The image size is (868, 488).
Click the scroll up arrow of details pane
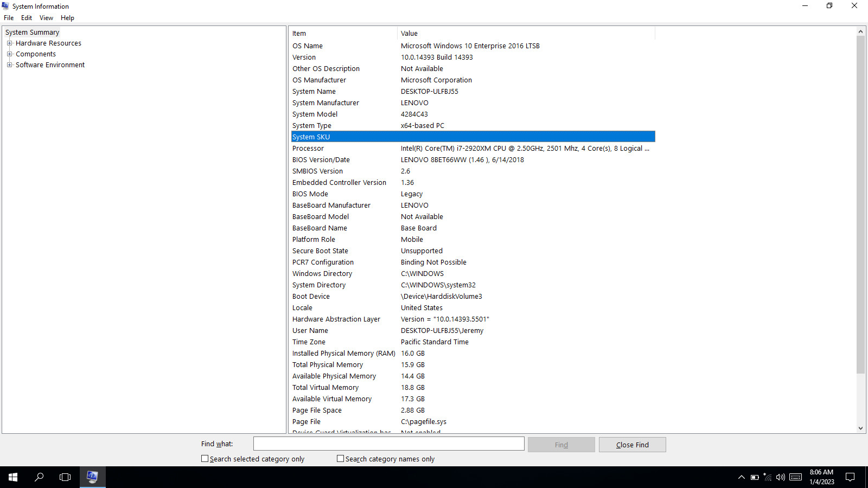coord(860,31)
